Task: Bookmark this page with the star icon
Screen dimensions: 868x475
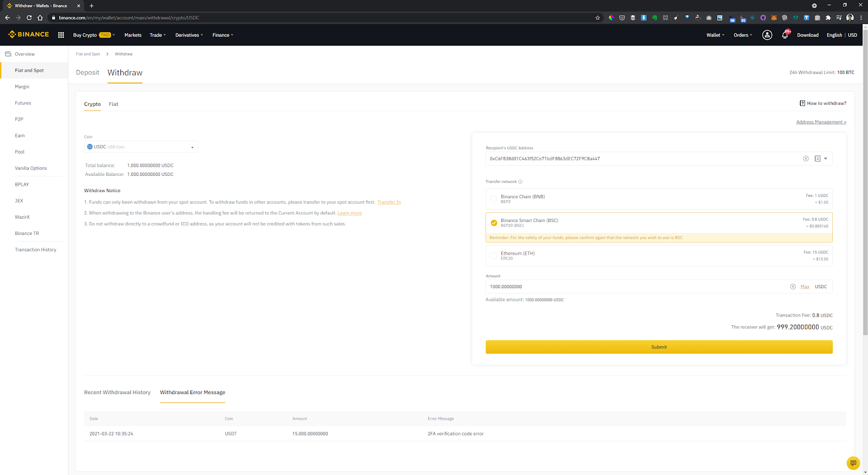Action: point(598,17)
